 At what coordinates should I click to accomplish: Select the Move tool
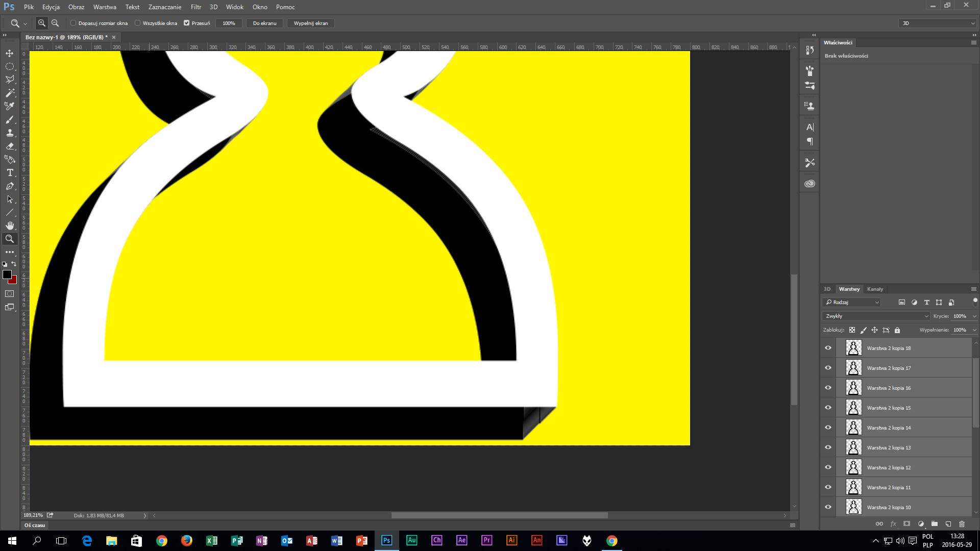[x=10, y=53]
